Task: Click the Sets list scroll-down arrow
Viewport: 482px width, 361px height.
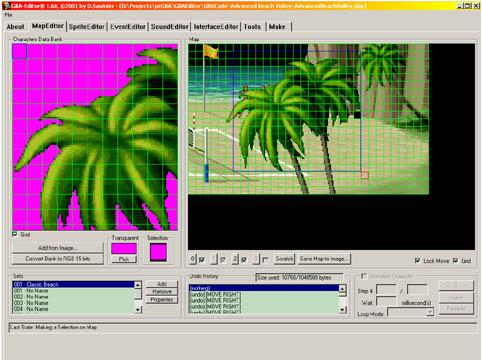Action: click(x=138, y=310)
